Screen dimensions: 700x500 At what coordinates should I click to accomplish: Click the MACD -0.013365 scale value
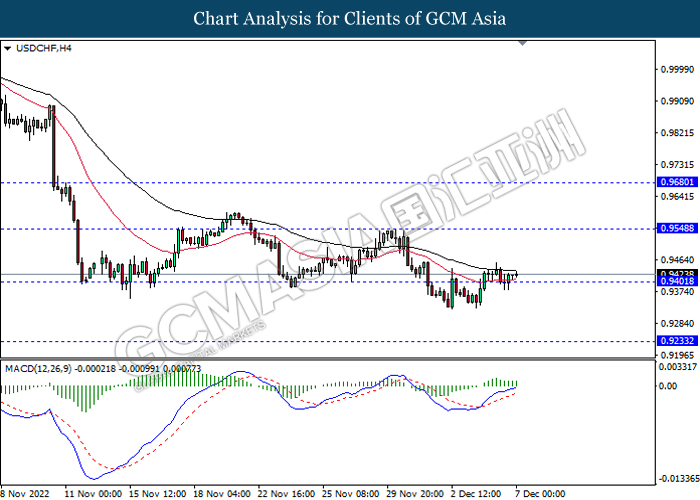click(679, 479)
